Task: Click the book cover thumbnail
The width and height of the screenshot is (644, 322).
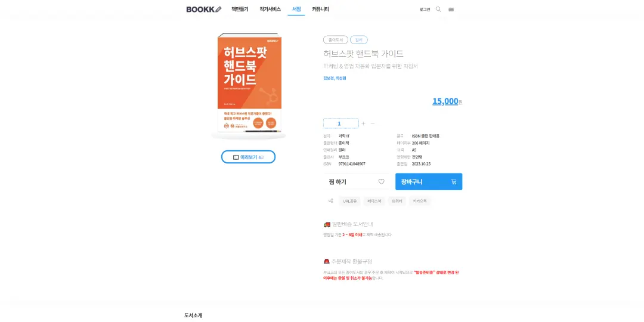Action: pyautogui.click(x=249, y=85)
